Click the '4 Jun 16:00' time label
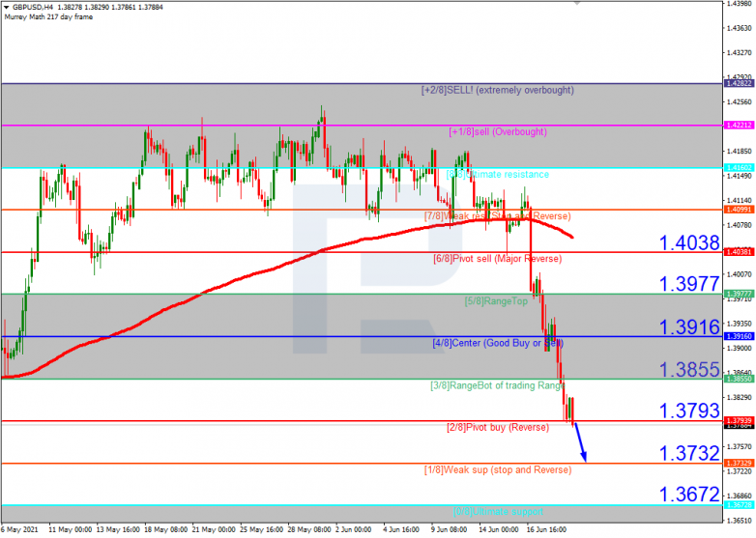Viewport: 756px width, 538px height. [401, 530]
